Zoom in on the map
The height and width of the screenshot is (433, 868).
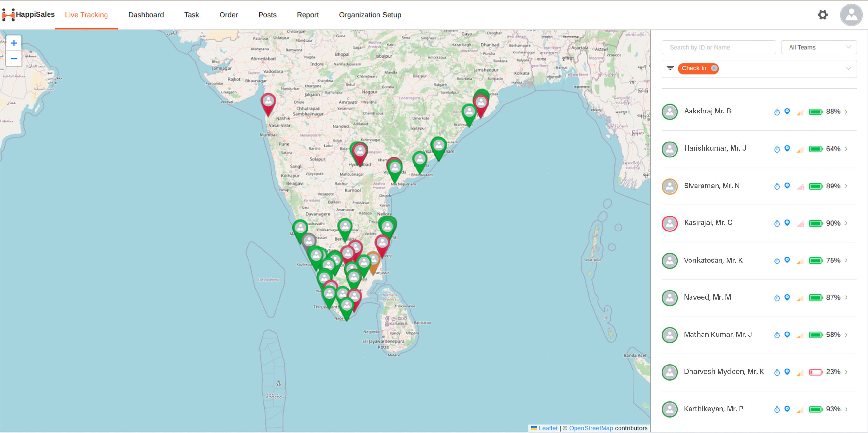pyautogui.click(x=14, y=43)
